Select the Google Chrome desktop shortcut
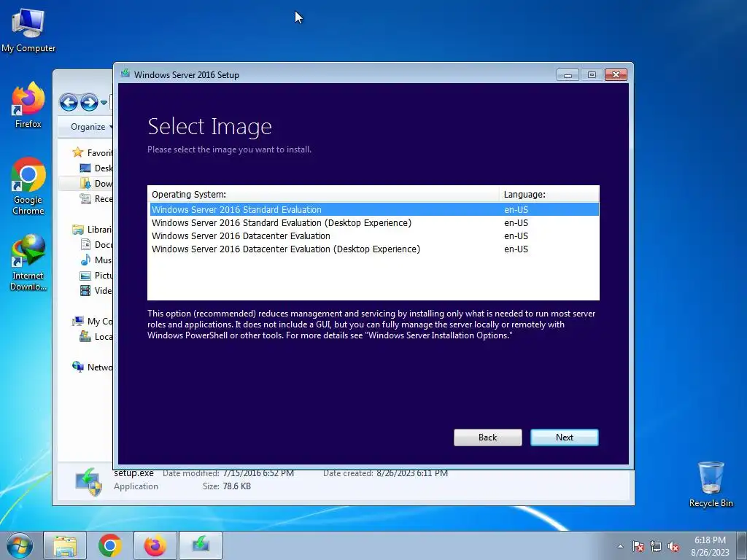 coord(28,186)
